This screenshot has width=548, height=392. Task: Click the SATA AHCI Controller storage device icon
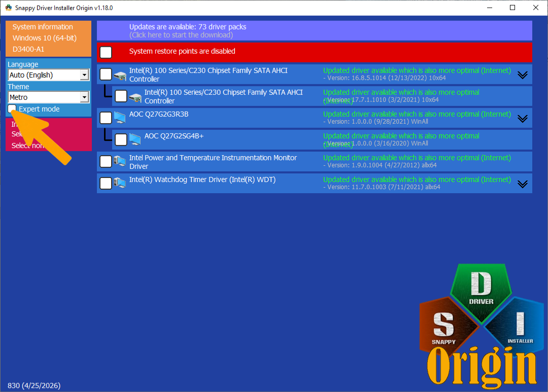pyautogui.click(x=120, y=75)
